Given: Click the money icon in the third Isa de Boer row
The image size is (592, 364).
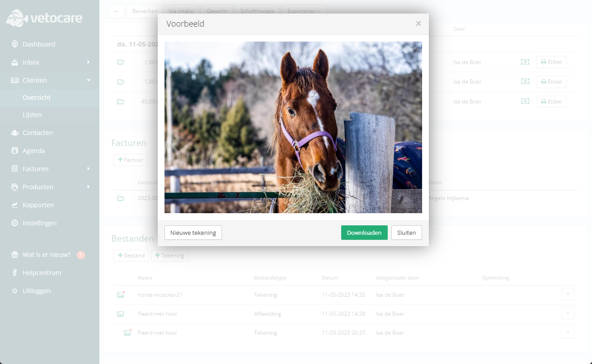Looking at the screenshot, I should (x=525, y=102).
